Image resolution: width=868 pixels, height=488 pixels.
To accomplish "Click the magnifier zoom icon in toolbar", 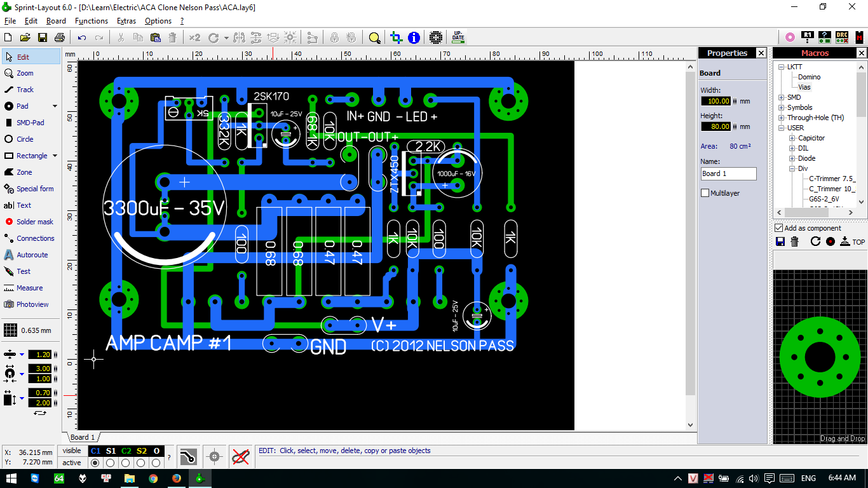I will pos(375,37).
